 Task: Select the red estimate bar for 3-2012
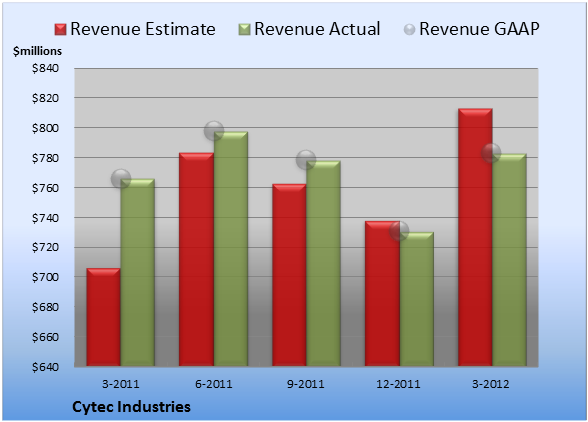(x=475, y=237)
